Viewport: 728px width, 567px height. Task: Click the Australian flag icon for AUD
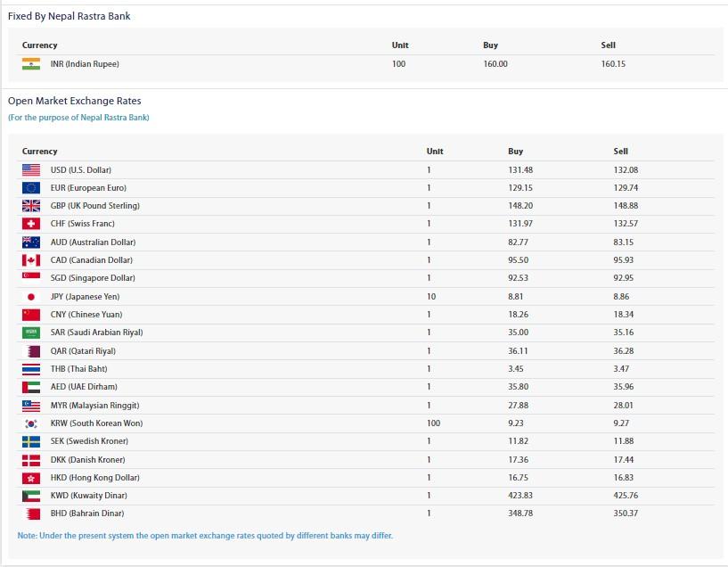pos(31,242)
